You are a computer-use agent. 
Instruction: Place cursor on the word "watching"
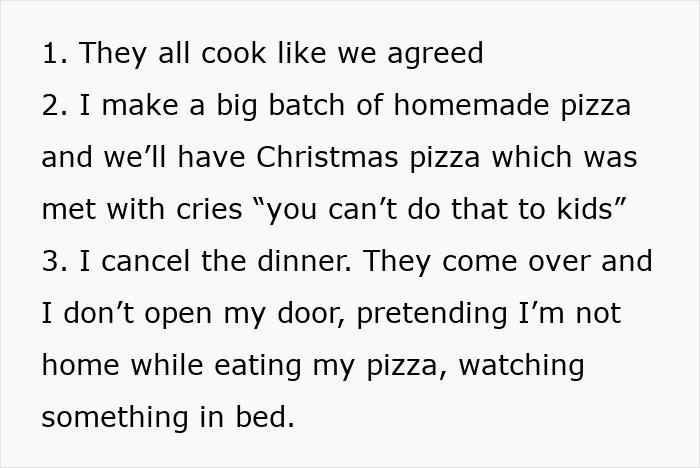pyautogui.click(x=521, y=366)
